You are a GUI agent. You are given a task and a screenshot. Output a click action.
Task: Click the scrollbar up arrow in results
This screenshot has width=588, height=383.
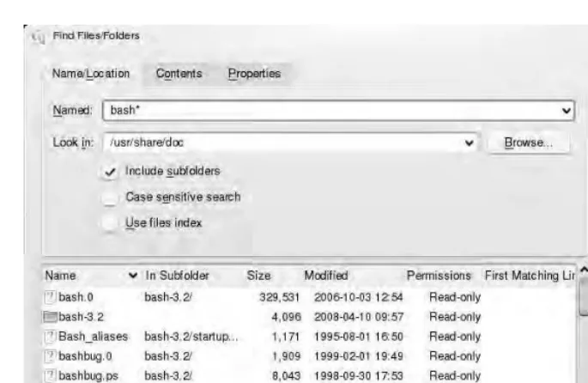click(584, 270)
